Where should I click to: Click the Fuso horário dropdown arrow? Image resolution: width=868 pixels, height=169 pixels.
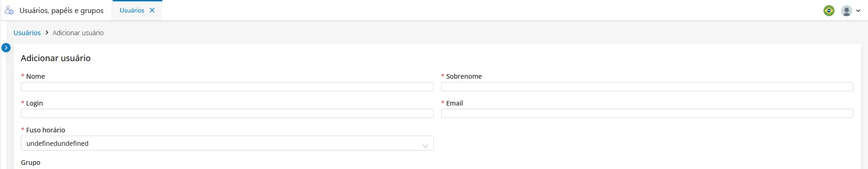click(x=425, y=146)
